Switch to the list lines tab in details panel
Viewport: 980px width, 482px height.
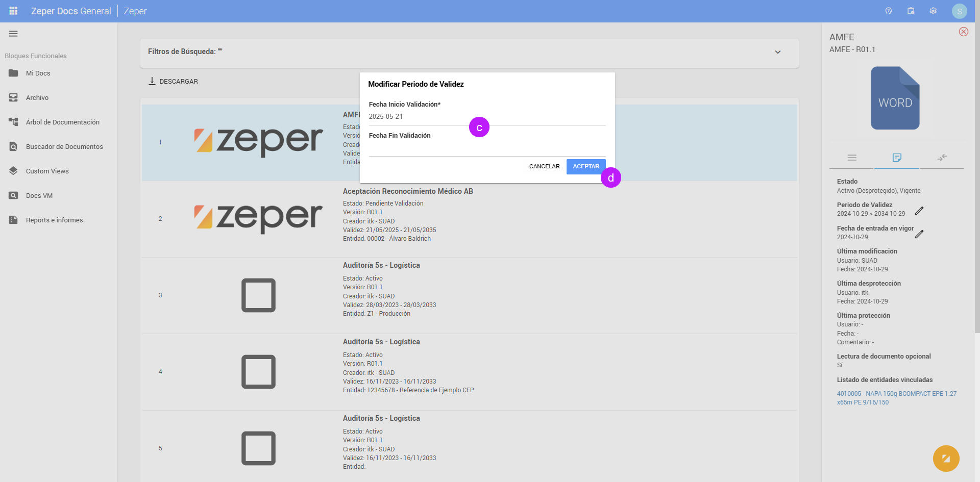tap(852, 158)
